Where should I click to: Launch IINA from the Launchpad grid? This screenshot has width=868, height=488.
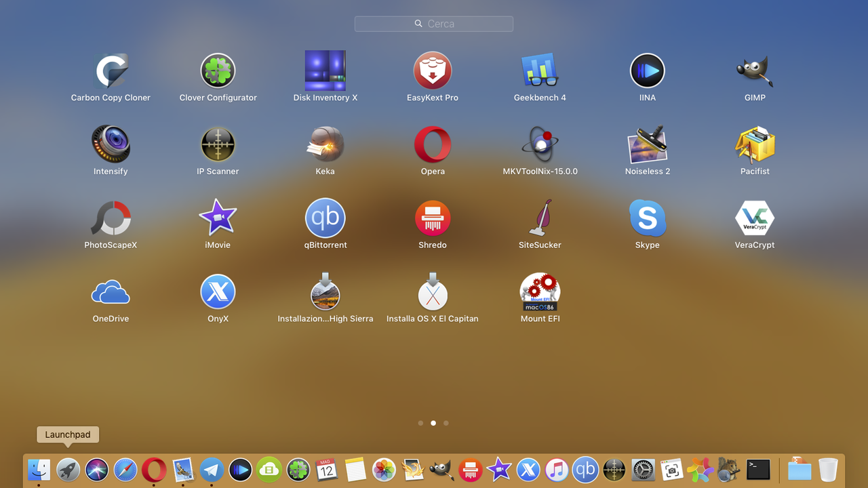(x=648, y=70)
